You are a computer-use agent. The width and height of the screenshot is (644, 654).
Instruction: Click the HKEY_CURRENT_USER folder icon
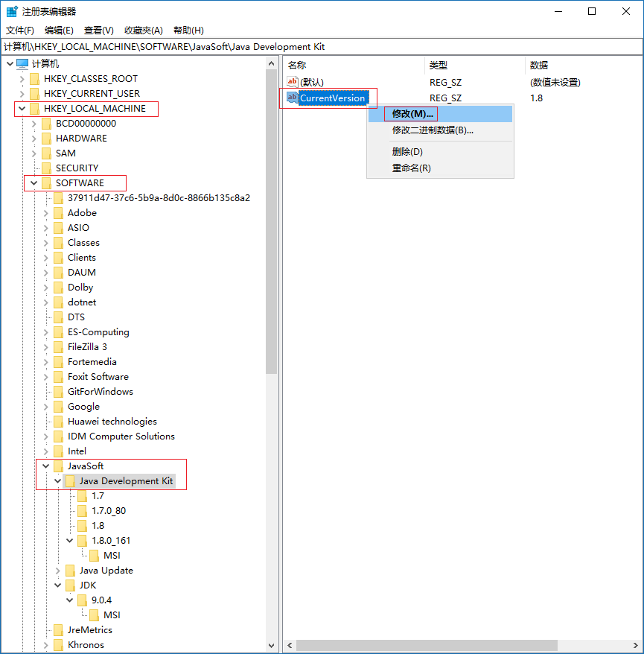point(34,94)
